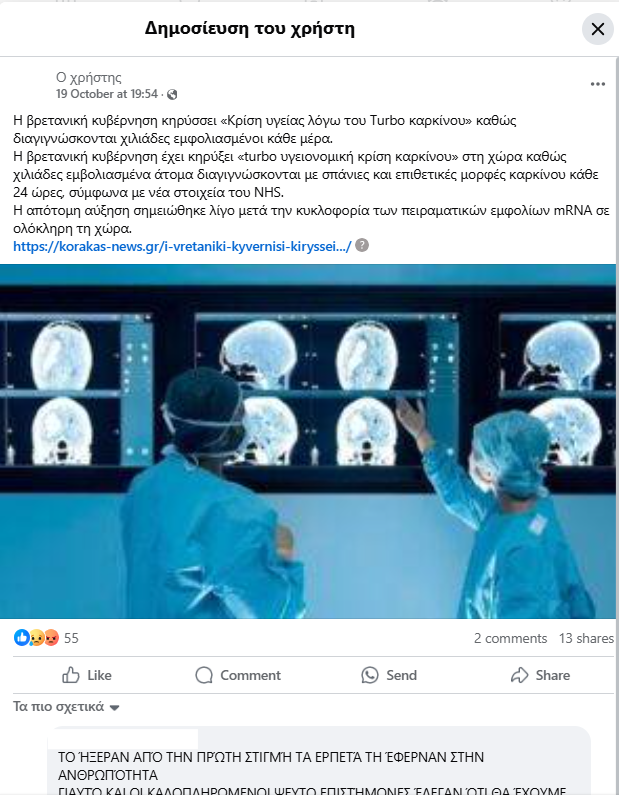Like the post
This screenshot has height=795, width=619.
87,675
